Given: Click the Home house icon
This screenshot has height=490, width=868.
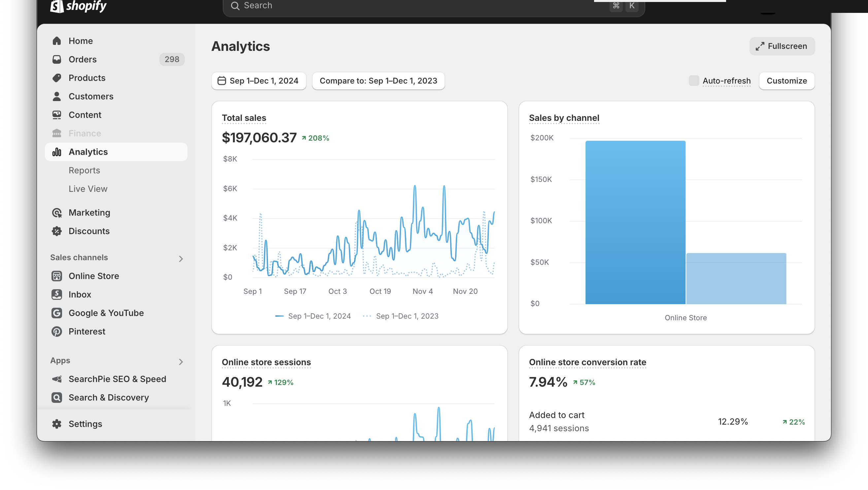Looking at the screenshot, I should pos(57,41).
